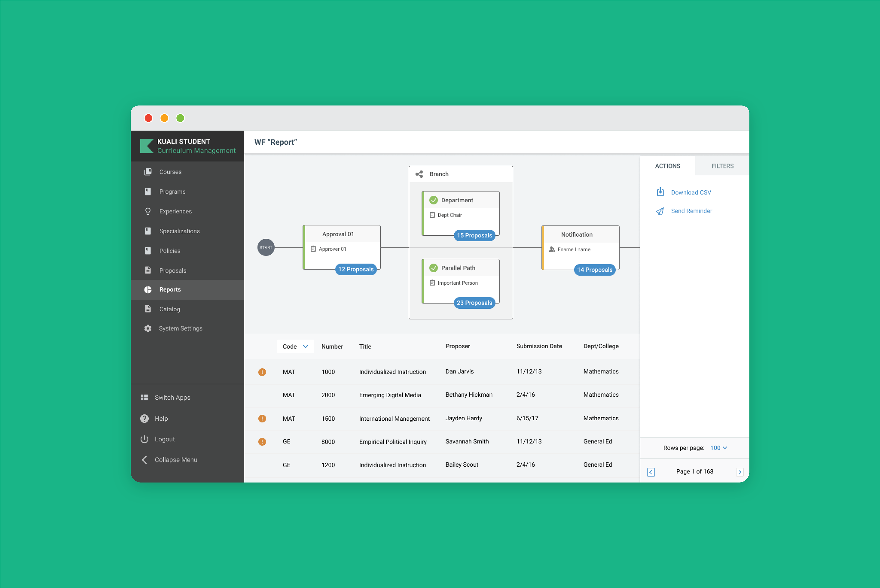The height and width of the screenshot is (588, 880).
Task: Click the 6/15/17 submission date cell
Action: pyautogui.click(x=527, y=418)
